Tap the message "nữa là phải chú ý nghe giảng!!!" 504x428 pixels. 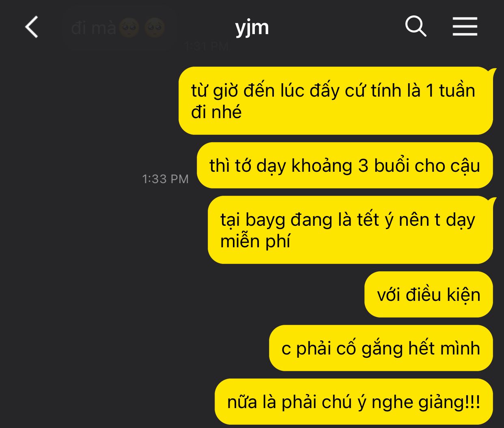click(x=354, y=402)
